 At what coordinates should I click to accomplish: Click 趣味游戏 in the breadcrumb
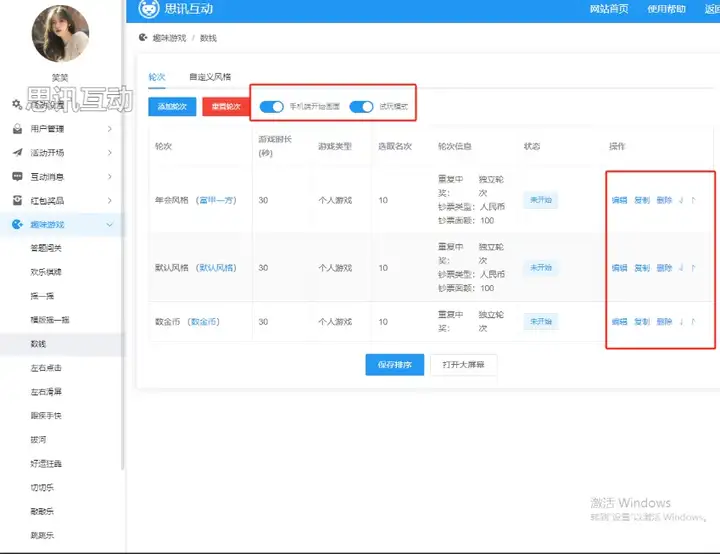[x=169, y=38]
